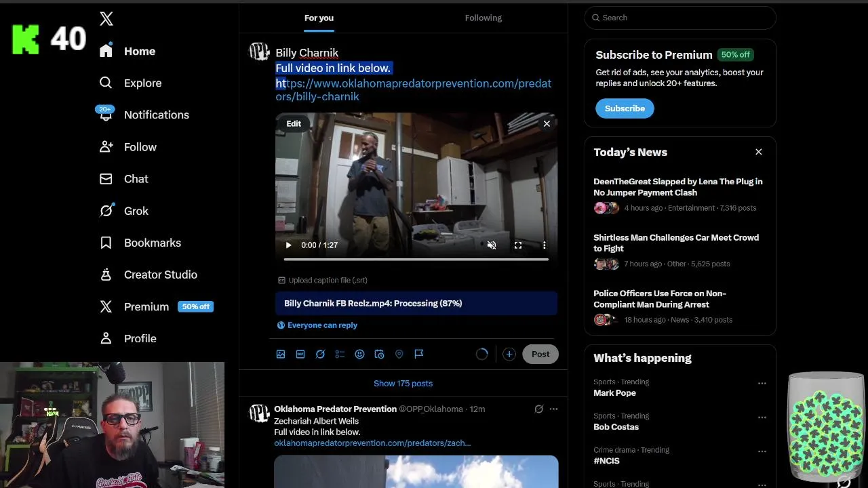Switch to the For you tab
Screen dimensions: 868x488
319,18
